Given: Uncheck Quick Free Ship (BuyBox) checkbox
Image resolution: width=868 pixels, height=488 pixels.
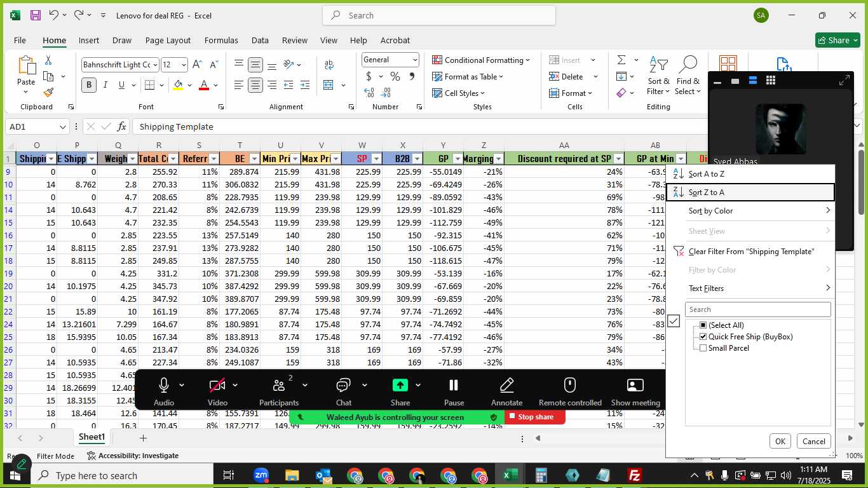Looking at the screenshot, I should point(703,336).
